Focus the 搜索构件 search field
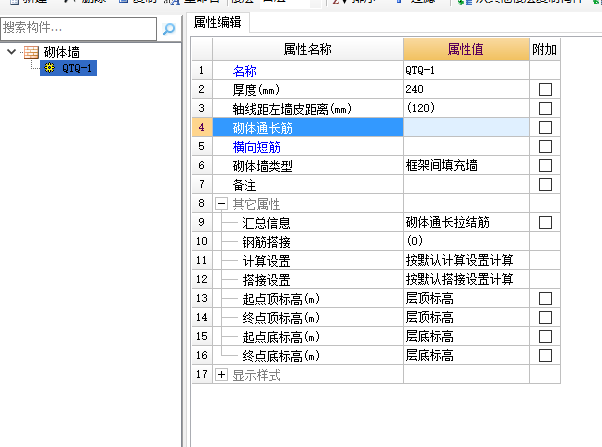Viewport: 602px width, 447px height. [79, 28]
